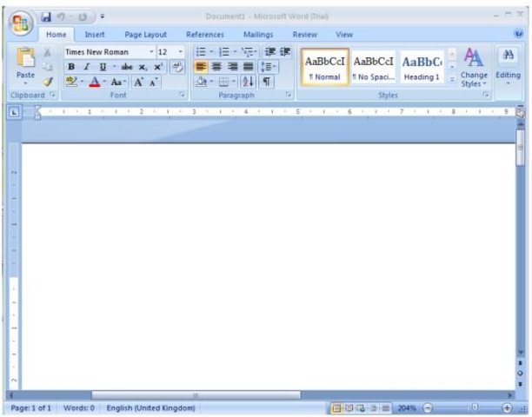Save the document from Quick Access toolbar

pos(46,17)
